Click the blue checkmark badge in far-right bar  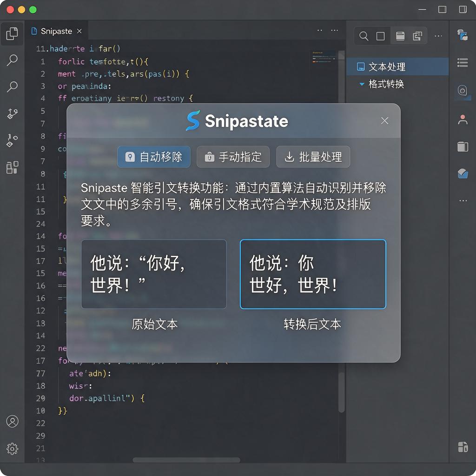pyautogui.click(x=463, y=173)
